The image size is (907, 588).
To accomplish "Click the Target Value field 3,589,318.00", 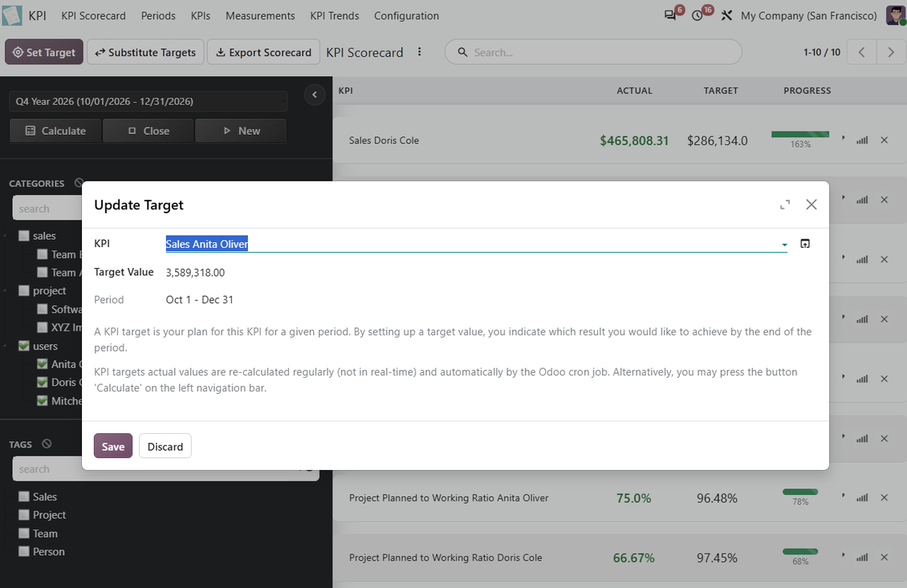I will (476, 272).
